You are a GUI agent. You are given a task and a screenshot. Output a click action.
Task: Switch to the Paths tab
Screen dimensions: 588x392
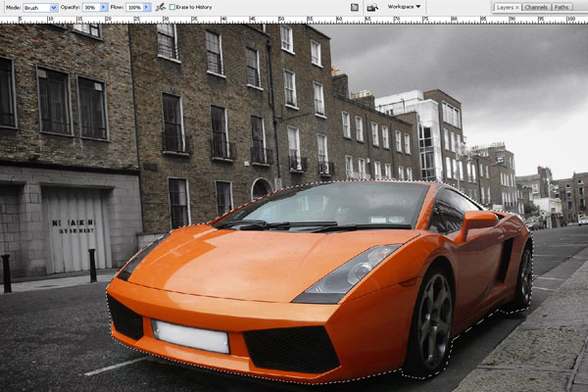[x=562, y=8]
